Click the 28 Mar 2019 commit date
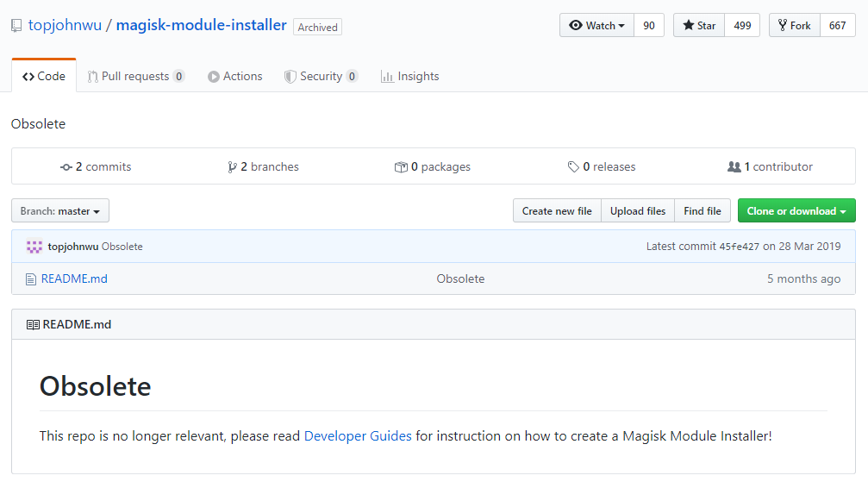The width and height of the screenshot is (868, 488). (809, 247)
